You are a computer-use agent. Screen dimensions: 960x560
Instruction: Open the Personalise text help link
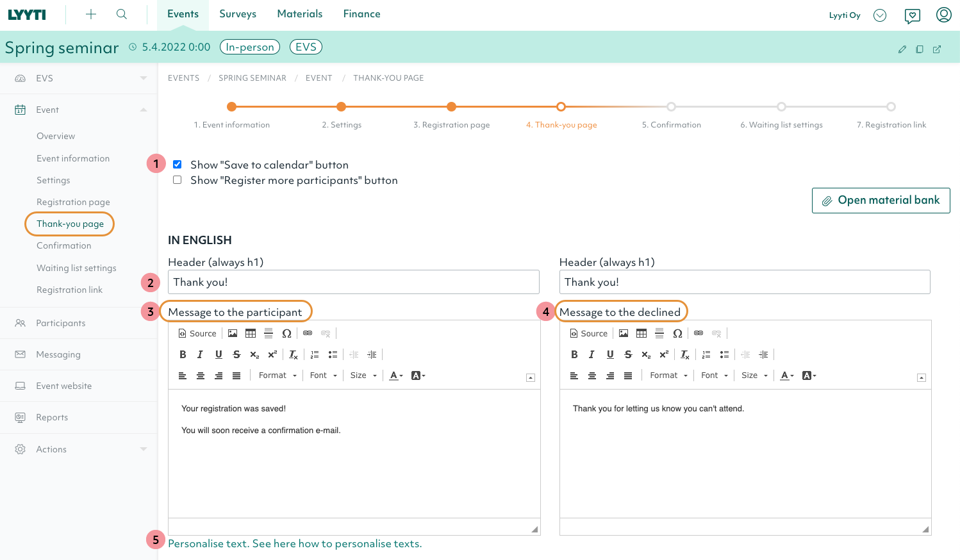click(x=295, y=543)
